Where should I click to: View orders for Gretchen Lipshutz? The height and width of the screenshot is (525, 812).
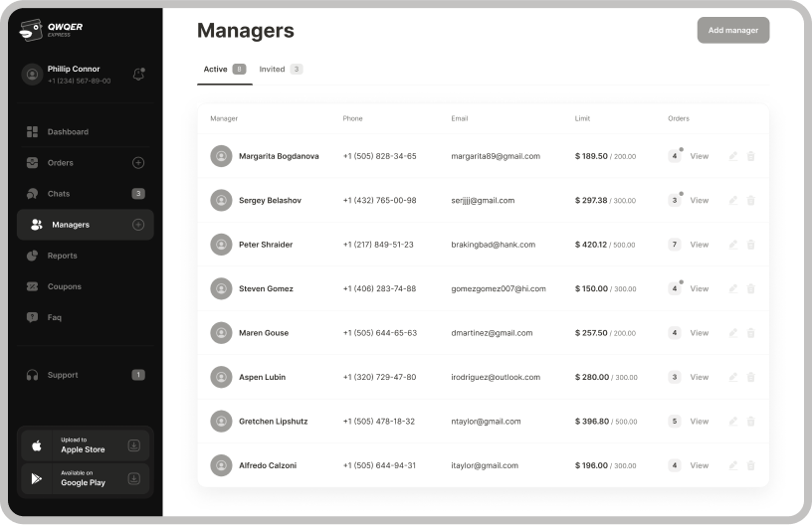click(x=700, y=422)
